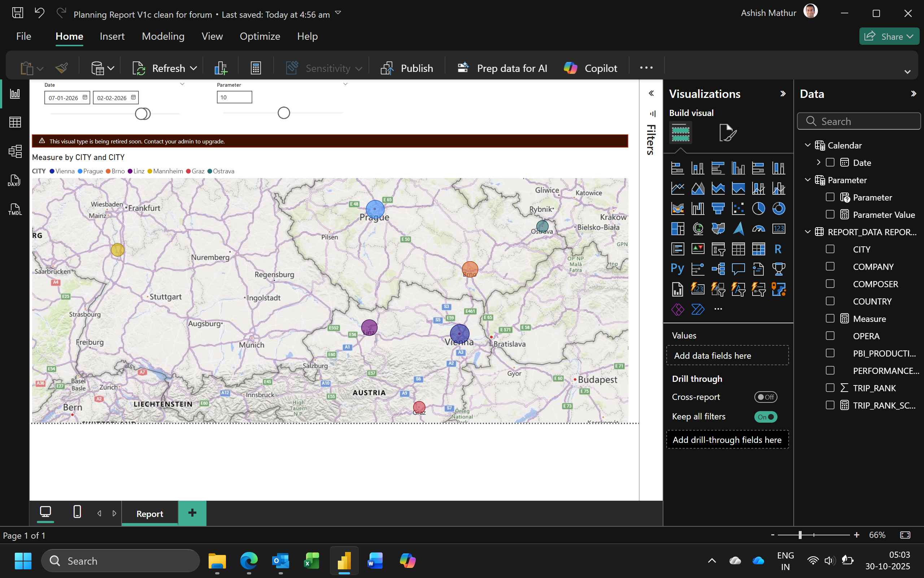Open the Refresh dropdown arrow
The image size is (924, 578).
click(x=193, y=68)
